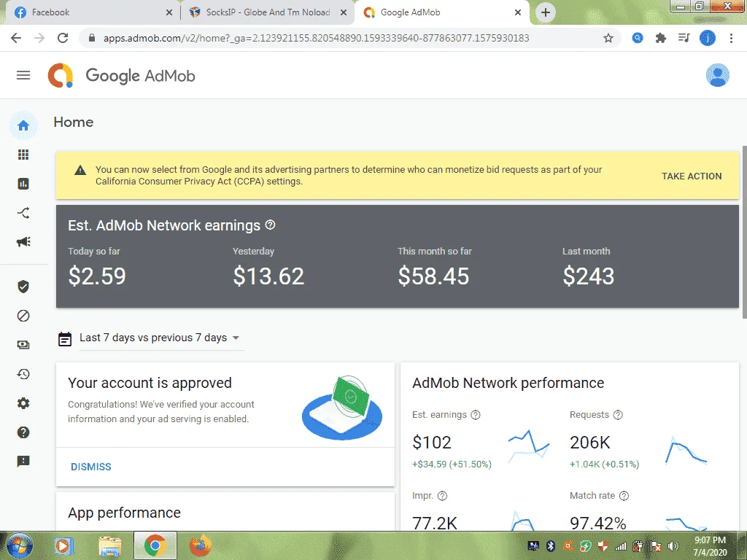This screenshot has width=747, height=560.
Task: Open the Chrome extensions puzzle icon
Action: 660,38
